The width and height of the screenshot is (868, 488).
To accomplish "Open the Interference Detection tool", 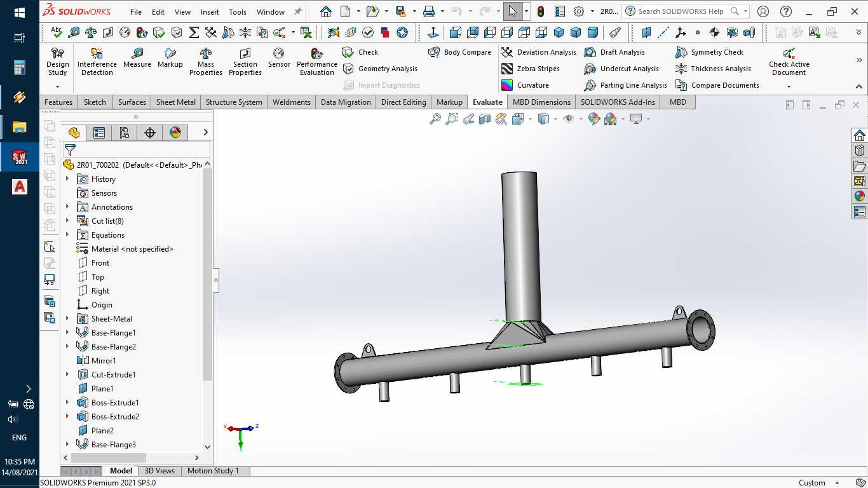I will 97,62.
